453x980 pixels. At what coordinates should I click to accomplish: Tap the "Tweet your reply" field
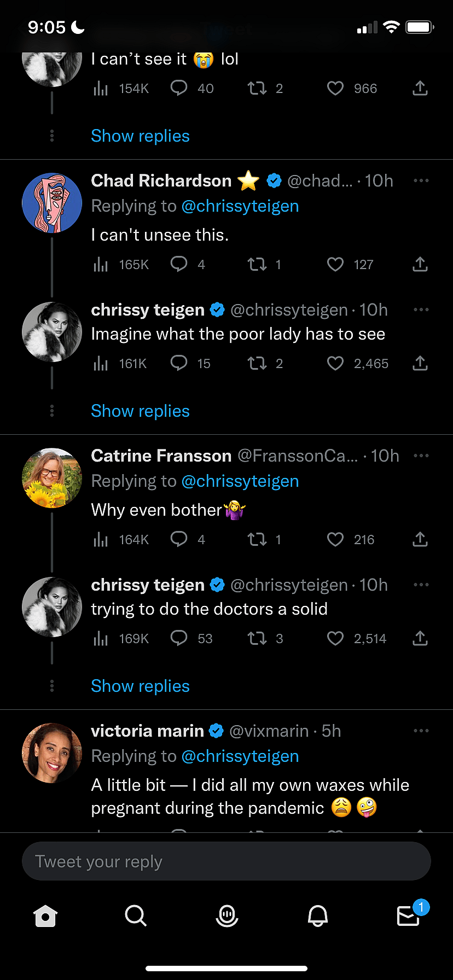pos(226,861)
